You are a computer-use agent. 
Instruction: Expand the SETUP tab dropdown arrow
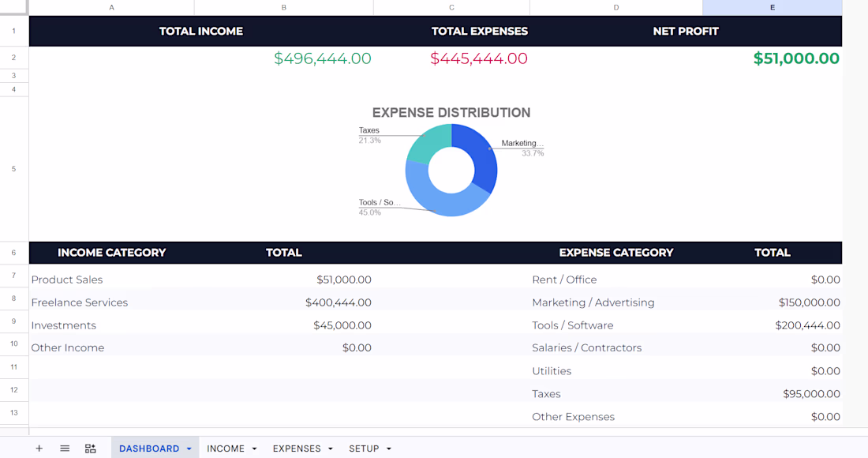[388, 449]
